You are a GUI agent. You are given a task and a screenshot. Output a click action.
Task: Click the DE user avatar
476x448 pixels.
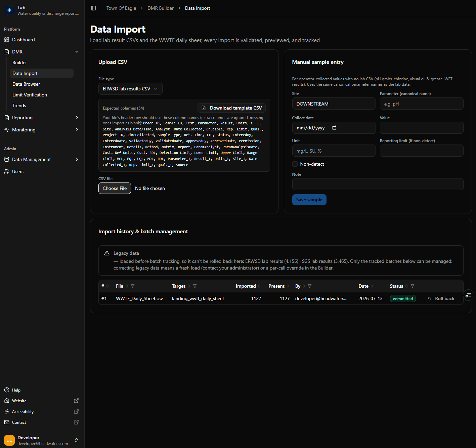pyautogui.click(x=9, y=440)
